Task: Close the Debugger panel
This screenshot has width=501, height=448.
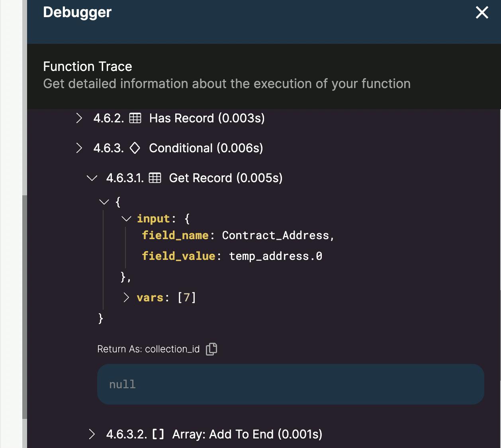Action: (482, 12)
